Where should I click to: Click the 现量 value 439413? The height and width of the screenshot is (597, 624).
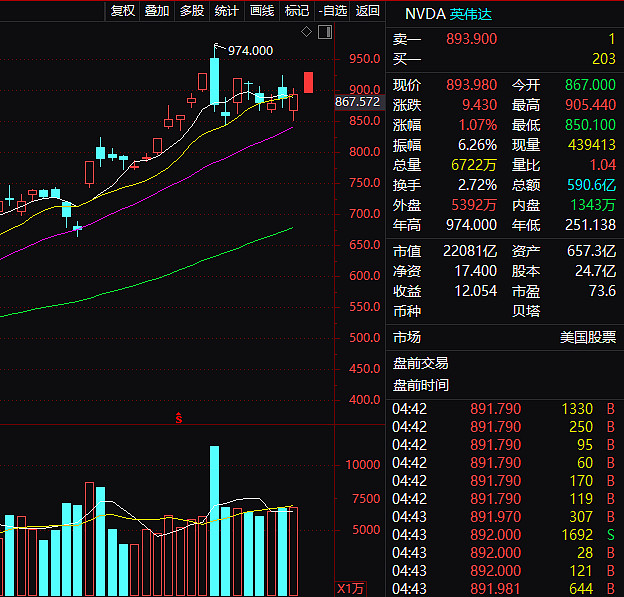tap(592, 145)
